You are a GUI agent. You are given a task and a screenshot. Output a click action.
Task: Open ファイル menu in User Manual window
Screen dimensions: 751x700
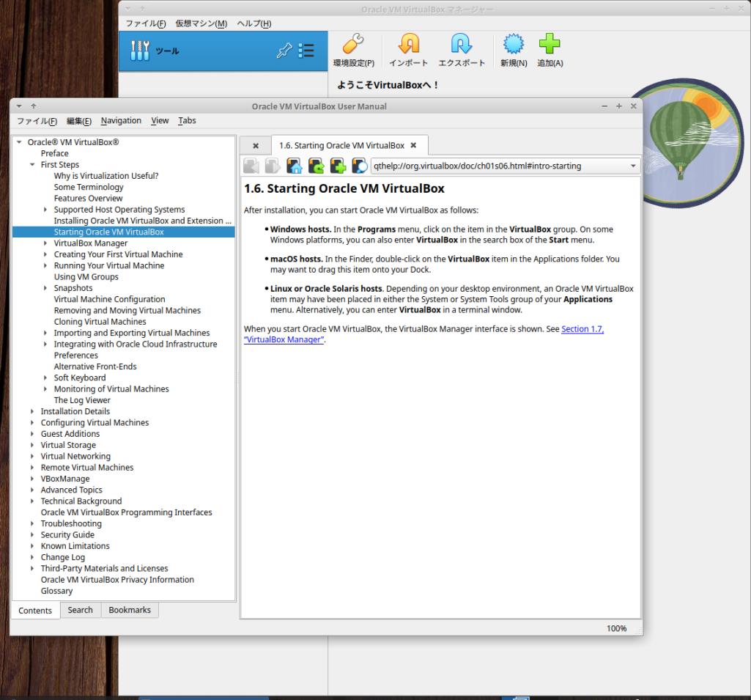pyautogui.click(x=37, y=121)
